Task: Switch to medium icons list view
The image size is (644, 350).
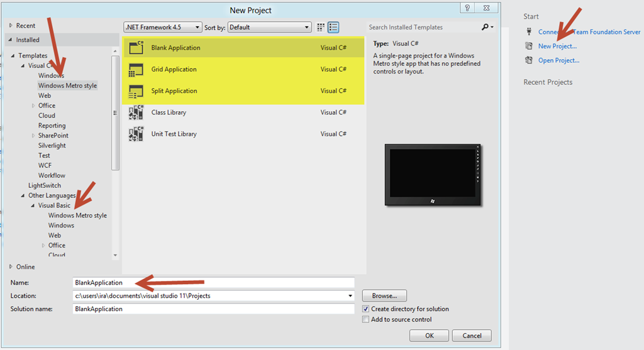Action: coord(333,27)
